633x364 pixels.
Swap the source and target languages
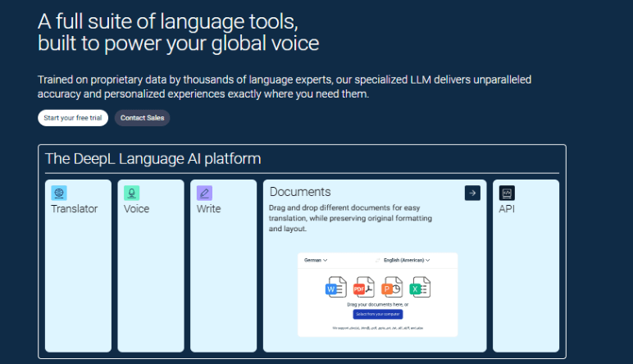[377, 260]
